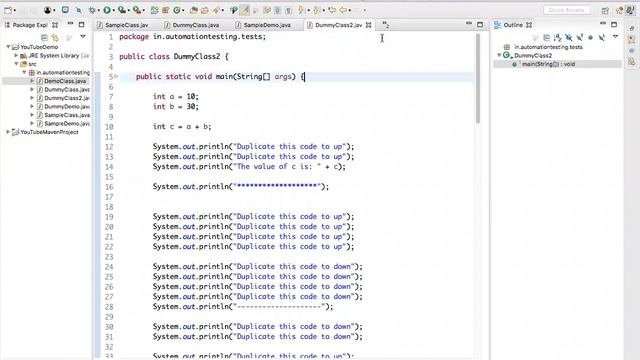Click the Outline view tab
Viewport: 640px width, 360px height.
pos(513,25)
